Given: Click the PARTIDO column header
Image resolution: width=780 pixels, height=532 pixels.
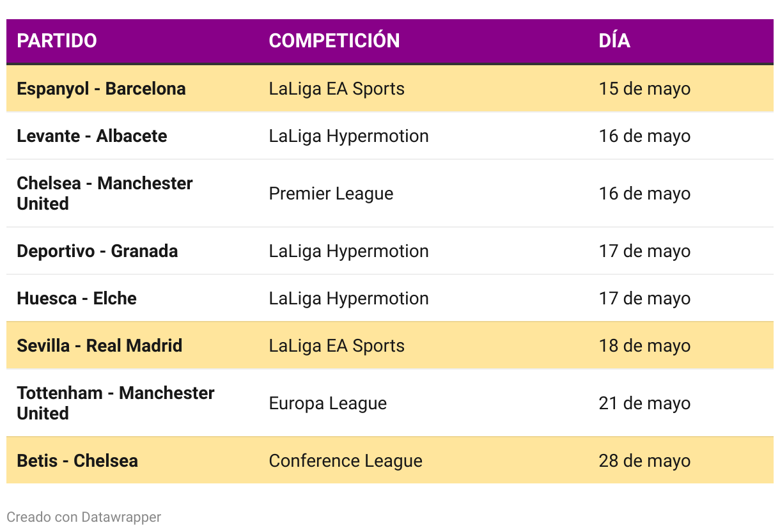Looking at the screenshot, I should [x=57, y=41].
